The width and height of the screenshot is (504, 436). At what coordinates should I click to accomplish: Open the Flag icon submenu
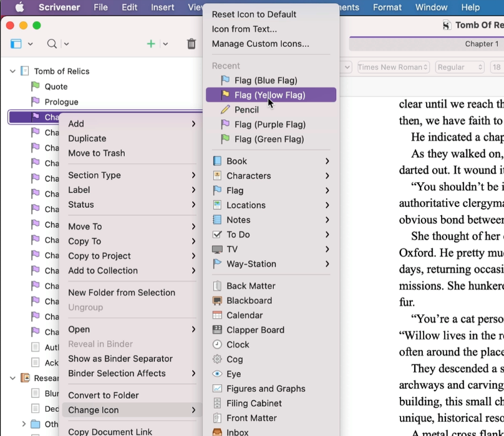click(x=271, y=191)
